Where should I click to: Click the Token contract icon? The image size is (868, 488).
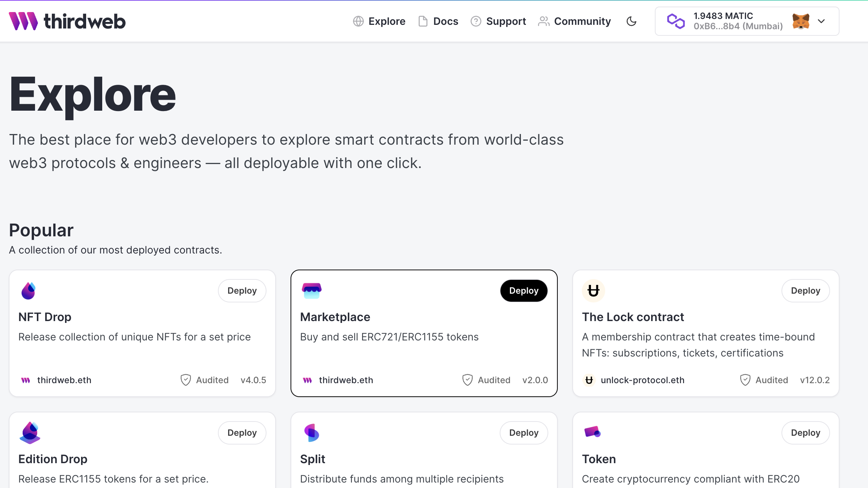click(x=592, y=431)
